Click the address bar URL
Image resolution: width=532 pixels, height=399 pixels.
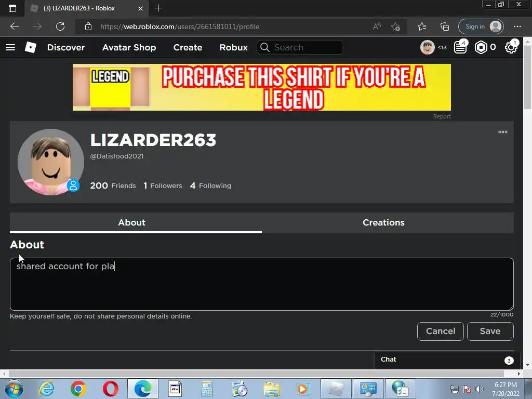pos(180,26)
